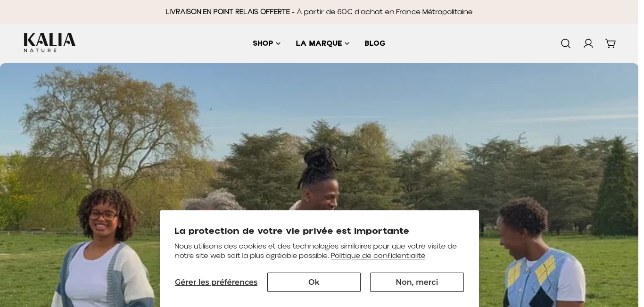Read the Politique de confidentialité link
644x307 pixels.
point(378,256)
